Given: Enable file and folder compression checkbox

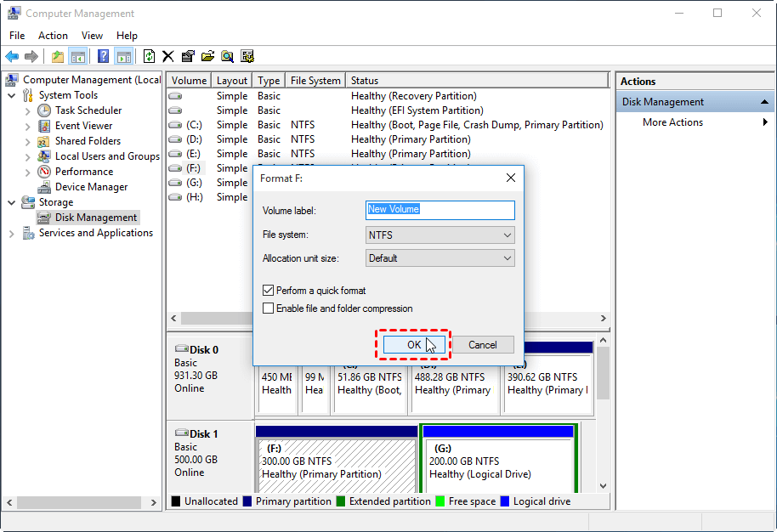Looking at the screenshot, I should coord(268,308).
